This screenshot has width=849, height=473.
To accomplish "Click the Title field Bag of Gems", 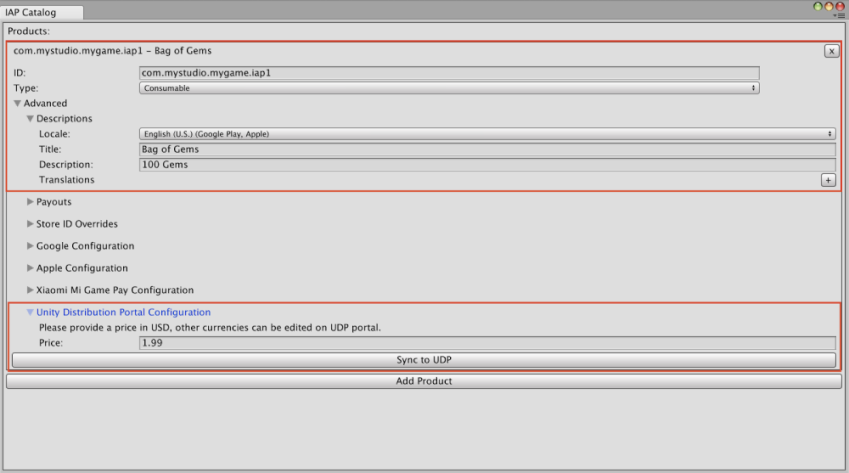I will (487, 149).
